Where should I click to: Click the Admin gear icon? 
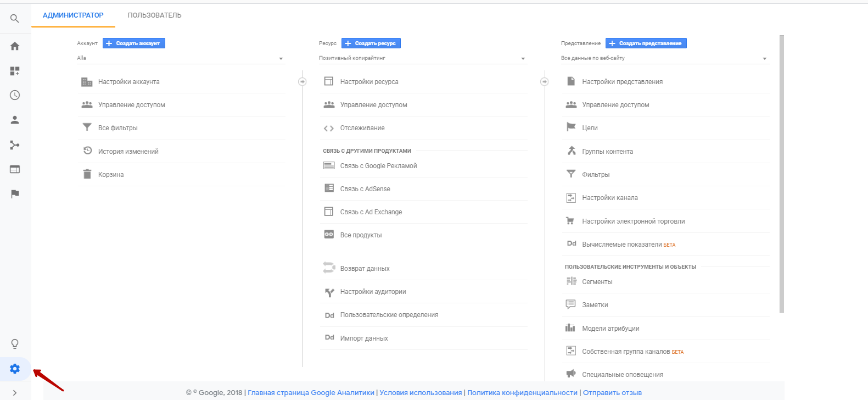coord(15,369)
